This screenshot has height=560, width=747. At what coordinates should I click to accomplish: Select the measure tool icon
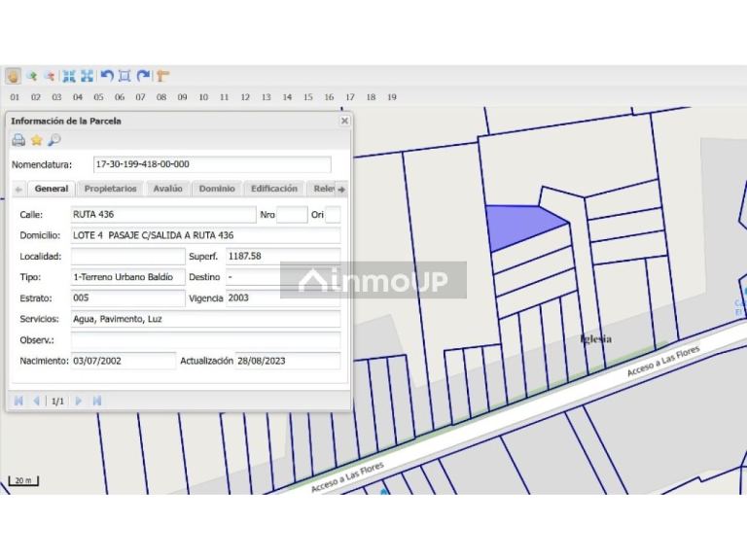point(162,76)
